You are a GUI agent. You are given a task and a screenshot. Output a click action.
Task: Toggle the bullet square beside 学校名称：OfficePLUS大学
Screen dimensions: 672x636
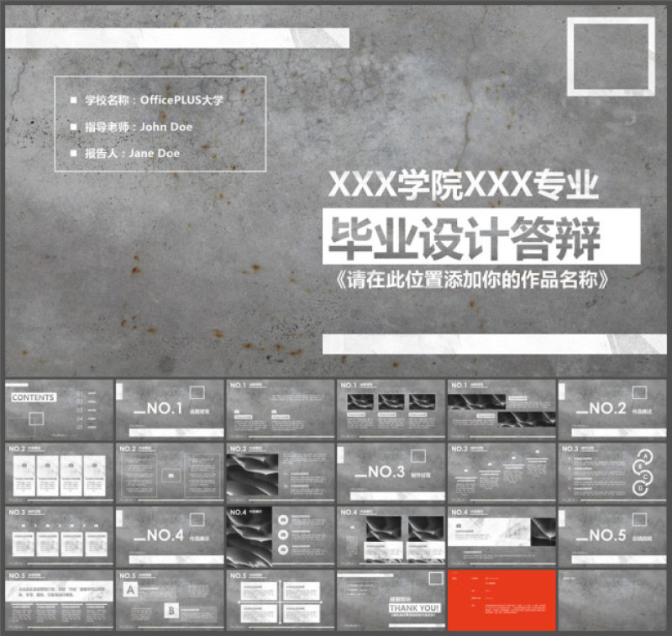(x=73, y=98)
